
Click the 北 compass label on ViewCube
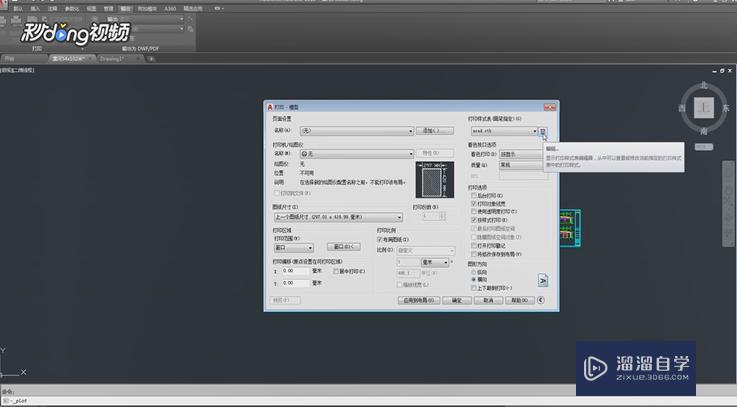pyautogui.click(x=704, y=85)
